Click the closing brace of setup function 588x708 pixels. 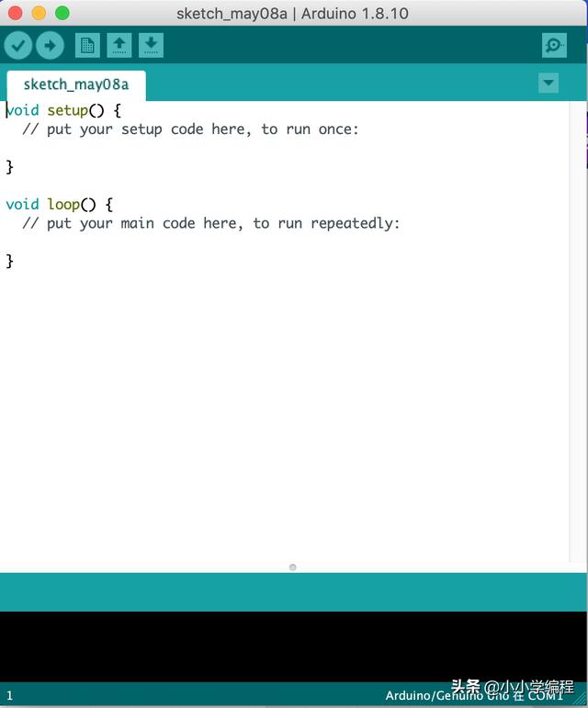point(9,167)
